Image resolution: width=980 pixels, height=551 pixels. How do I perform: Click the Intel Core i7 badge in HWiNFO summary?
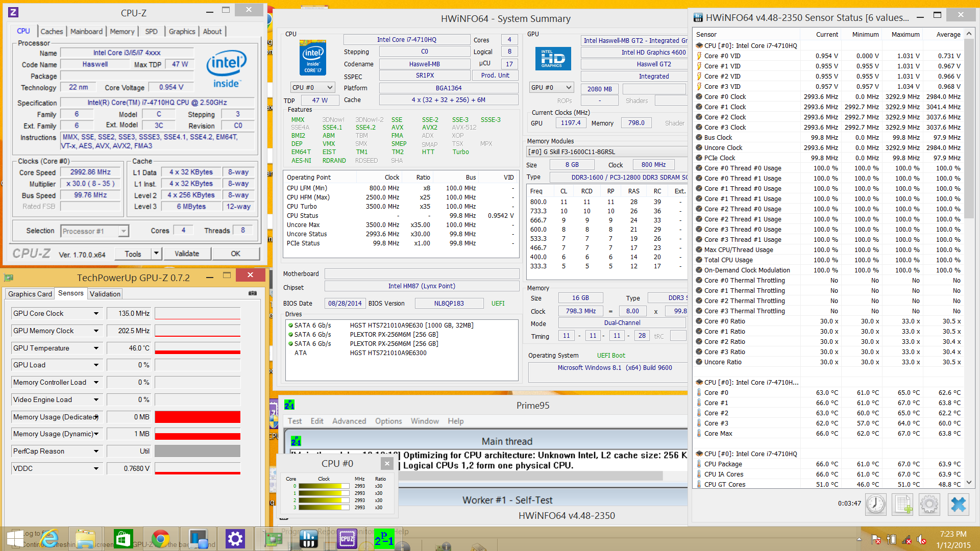coord(313,58)
